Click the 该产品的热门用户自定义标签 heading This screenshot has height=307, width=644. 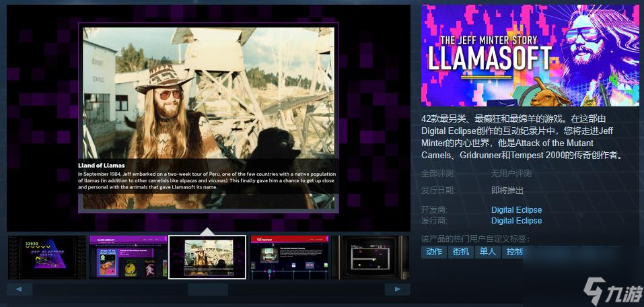[x=475, y=239]
